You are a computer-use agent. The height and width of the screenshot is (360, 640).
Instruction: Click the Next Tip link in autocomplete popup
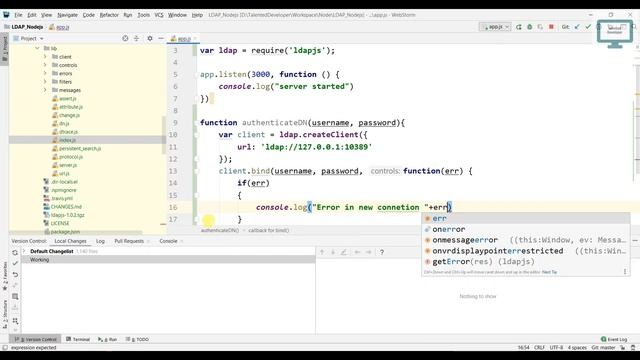(x=549, y=272)
